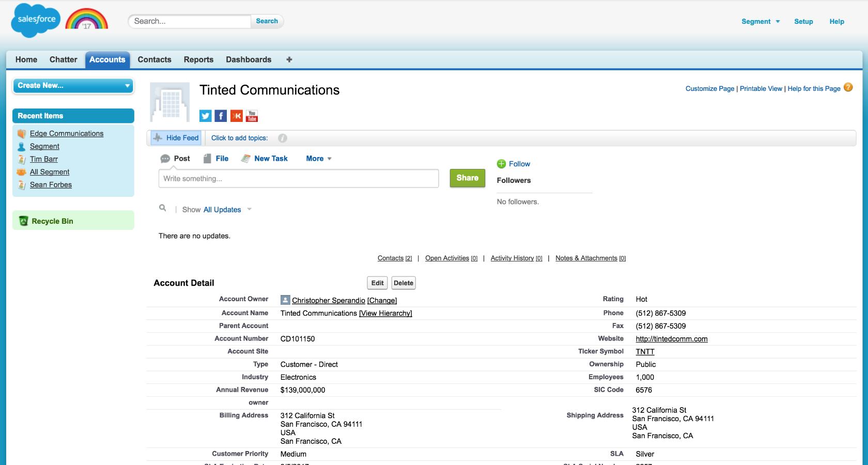This screenshot has width=868, height=465.
Task: Click the Post speech bubble icon
Action: [x=165, y=159]
